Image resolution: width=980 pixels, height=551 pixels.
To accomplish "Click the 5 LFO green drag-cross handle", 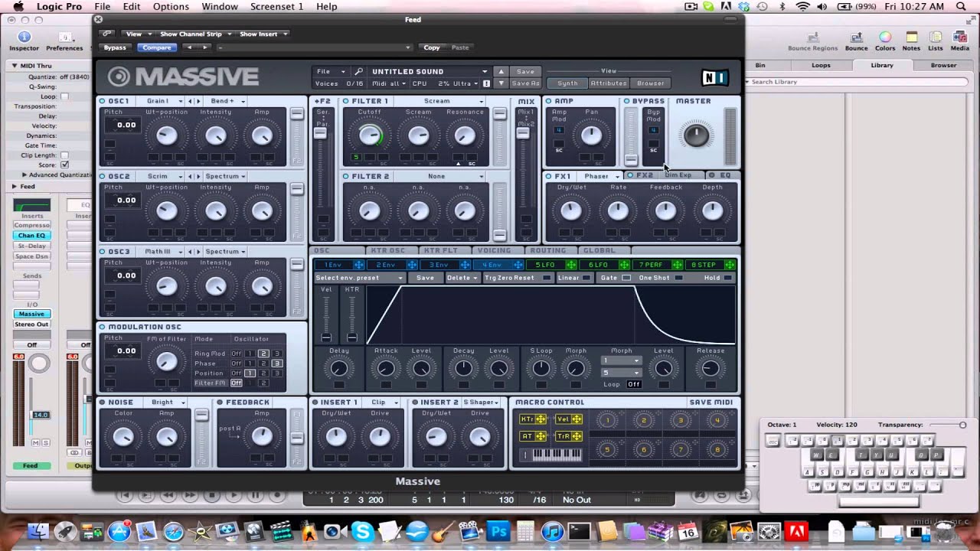I will (571, 265).
